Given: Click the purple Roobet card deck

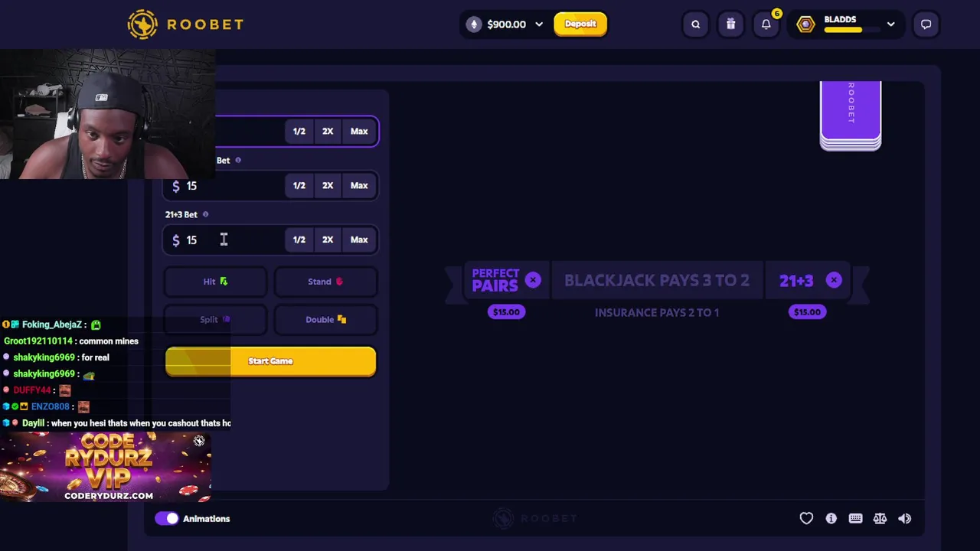Looking at the screenshot, I should [x=851, y=115].
